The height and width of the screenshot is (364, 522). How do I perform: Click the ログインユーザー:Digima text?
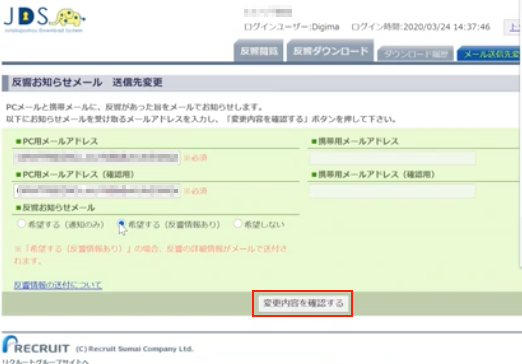coord(292,27)
